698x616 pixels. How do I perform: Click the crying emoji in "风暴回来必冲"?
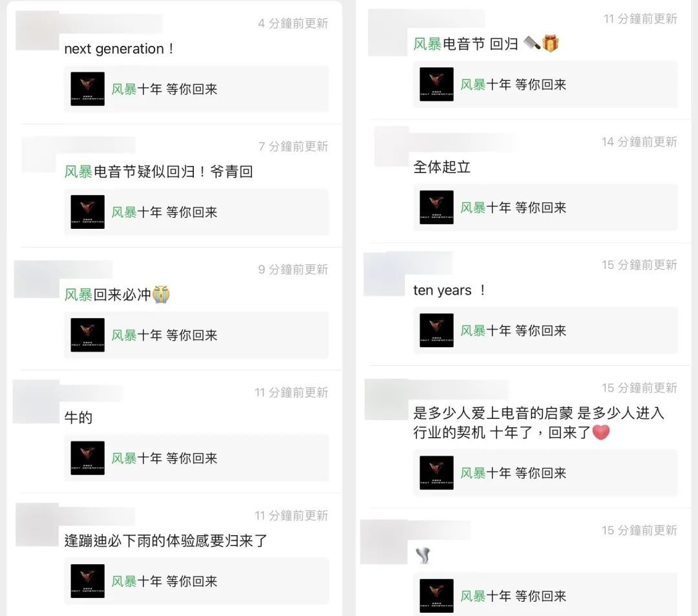click(161, 294)
